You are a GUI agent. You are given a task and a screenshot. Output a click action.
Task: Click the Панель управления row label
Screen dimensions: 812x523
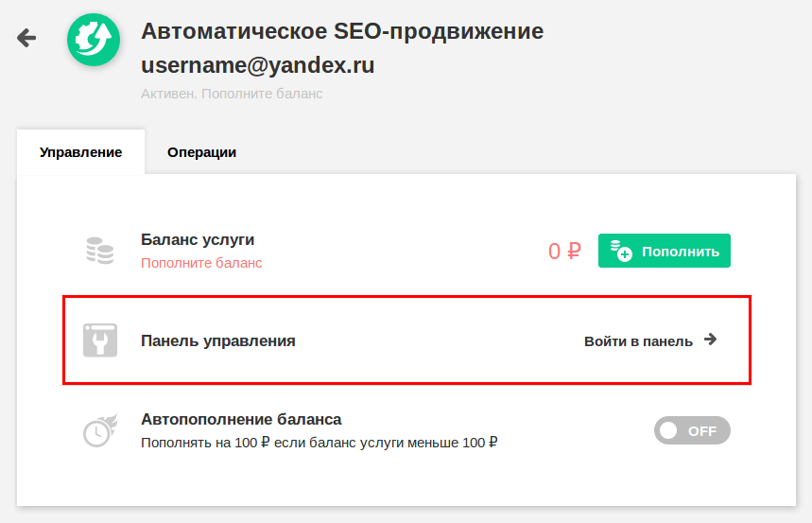click(218, 341)
